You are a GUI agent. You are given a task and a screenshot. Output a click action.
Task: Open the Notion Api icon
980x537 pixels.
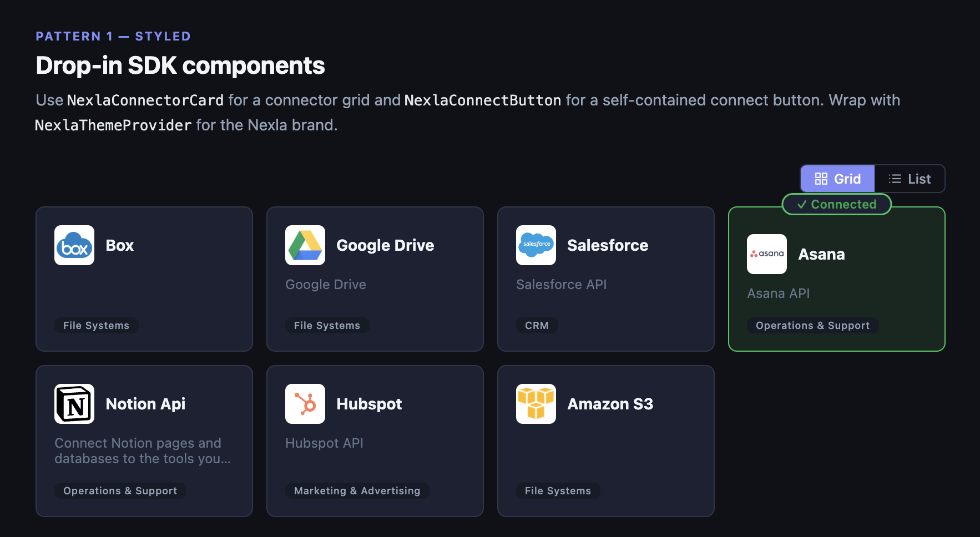point(74,404)
